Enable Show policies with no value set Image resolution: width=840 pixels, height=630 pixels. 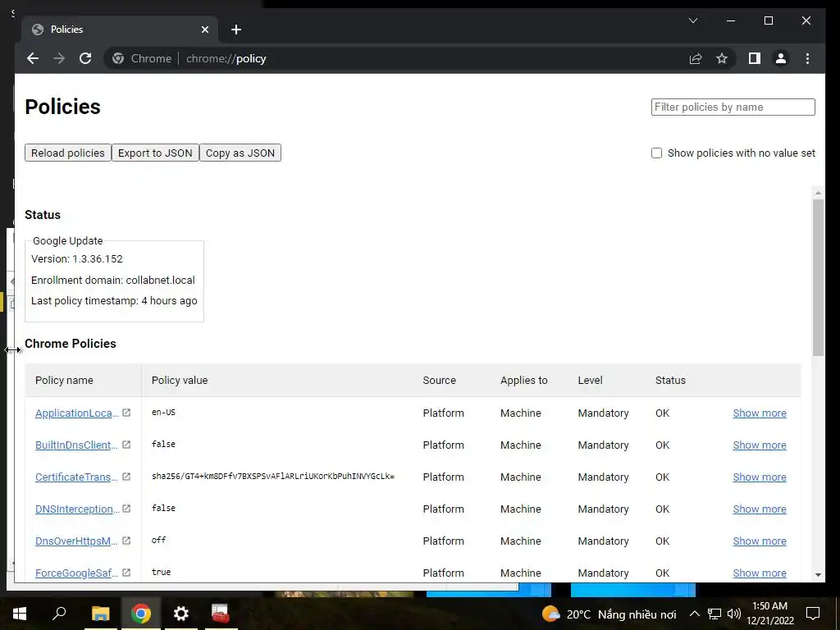pos(656,153)
